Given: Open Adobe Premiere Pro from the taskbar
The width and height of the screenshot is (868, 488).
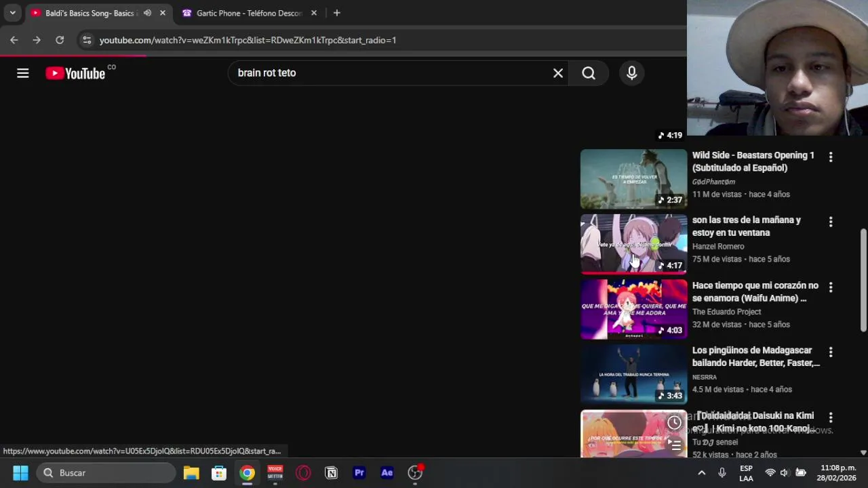Looking at the screenshot, I should tap(359, 472).
